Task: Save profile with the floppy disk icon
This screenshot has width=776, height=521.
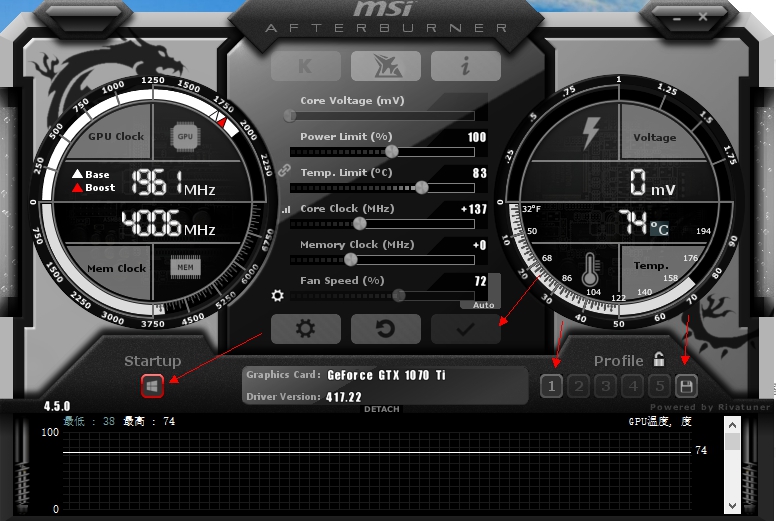Action: click(686, 386)
